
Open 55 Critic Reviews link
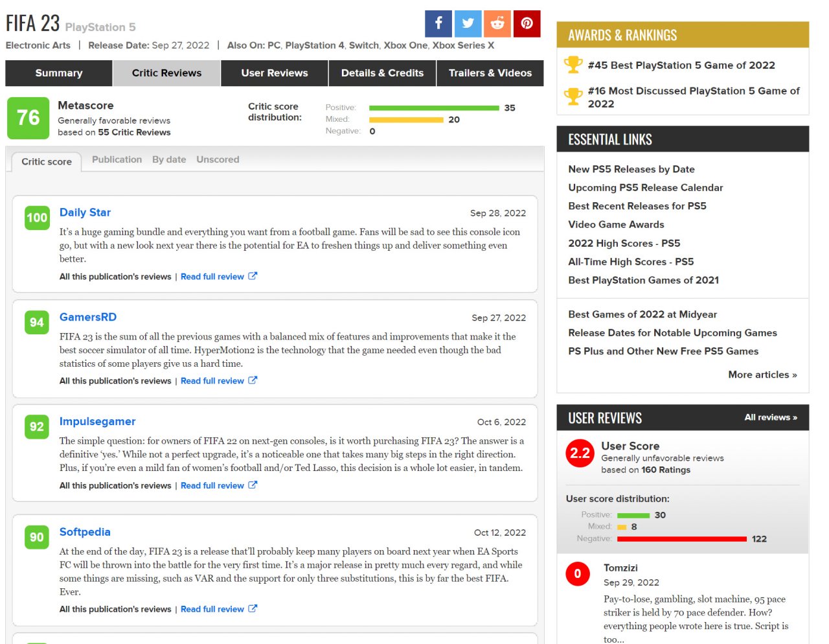(x=134, y=132)
